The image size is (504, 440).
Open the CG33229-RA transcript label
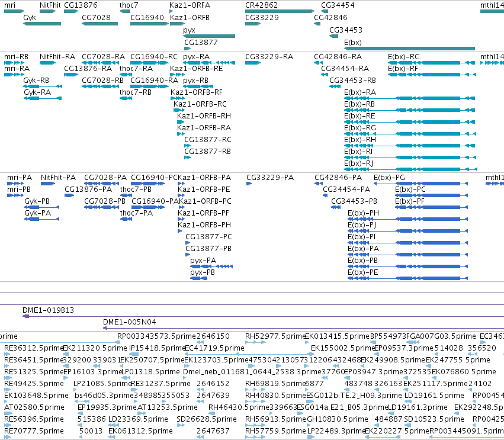[269, 57]
